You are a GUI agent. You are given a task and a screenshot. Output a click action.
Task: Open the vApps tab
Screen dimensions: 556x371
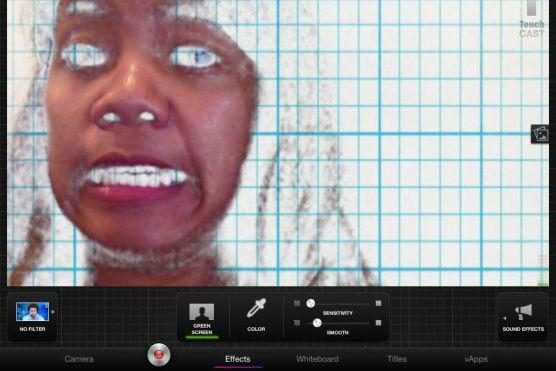476,359
